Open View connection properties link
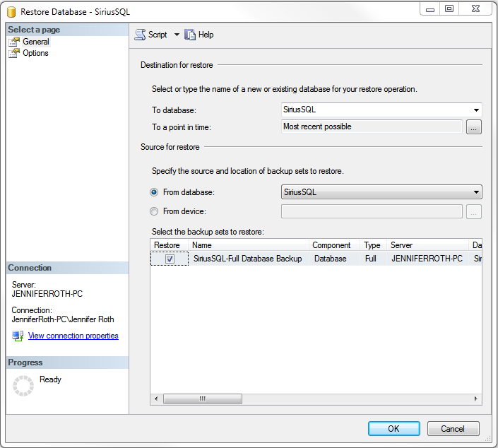Screen dimensions: 498x448 pos(73,336)
